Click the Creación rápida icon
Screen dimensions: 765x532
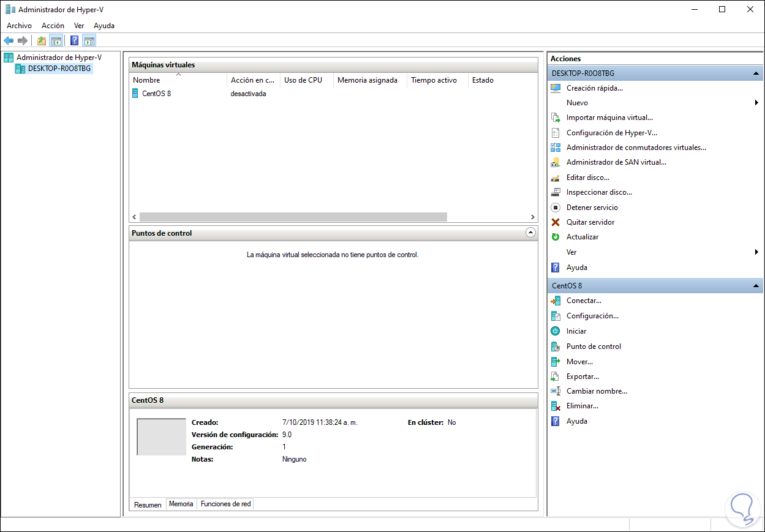pos(556,88)
